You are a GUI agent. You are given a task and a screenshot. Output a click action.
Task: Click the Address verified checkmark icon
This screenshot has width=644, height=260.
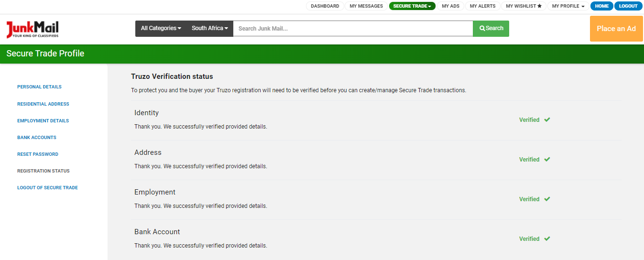pyautogui.click(x=547, y=160)
